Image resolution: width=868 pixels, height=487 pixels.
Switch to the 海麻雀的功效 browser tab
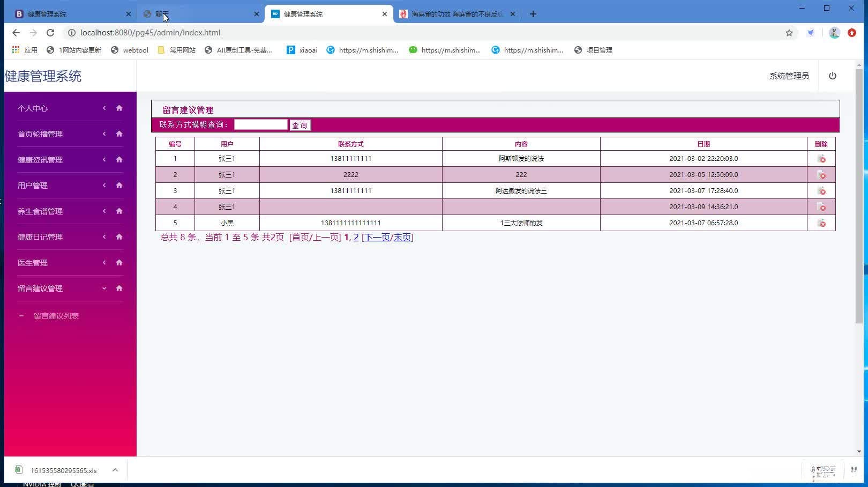pyautogui.click(x=457, y=14)
